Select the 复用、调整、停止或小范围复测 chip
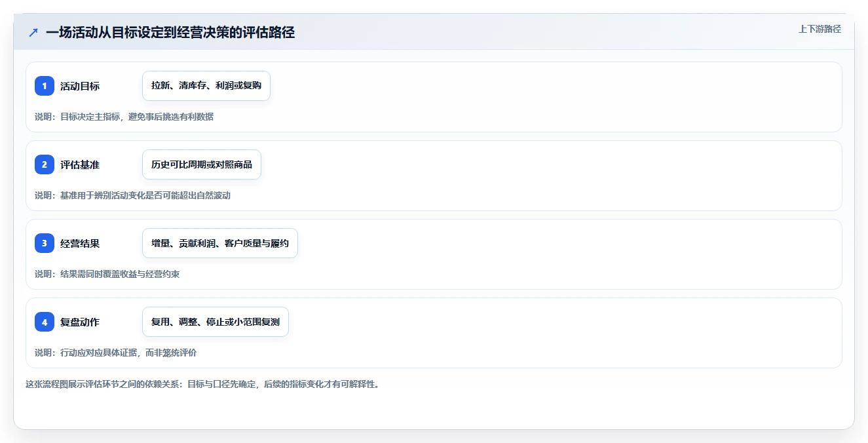This screenshot has width=868, height=443. [x=216, y=322]
